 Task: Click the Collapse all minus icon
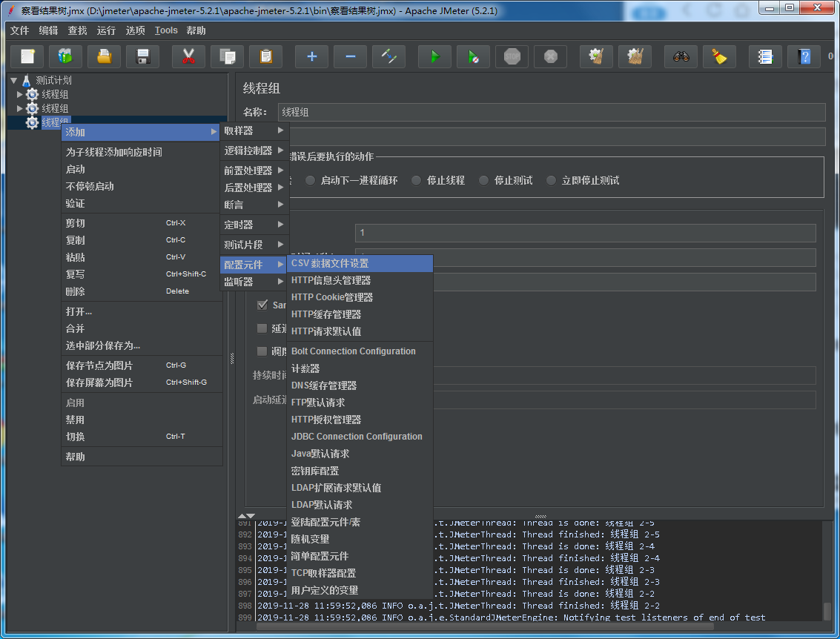point(351,56)
